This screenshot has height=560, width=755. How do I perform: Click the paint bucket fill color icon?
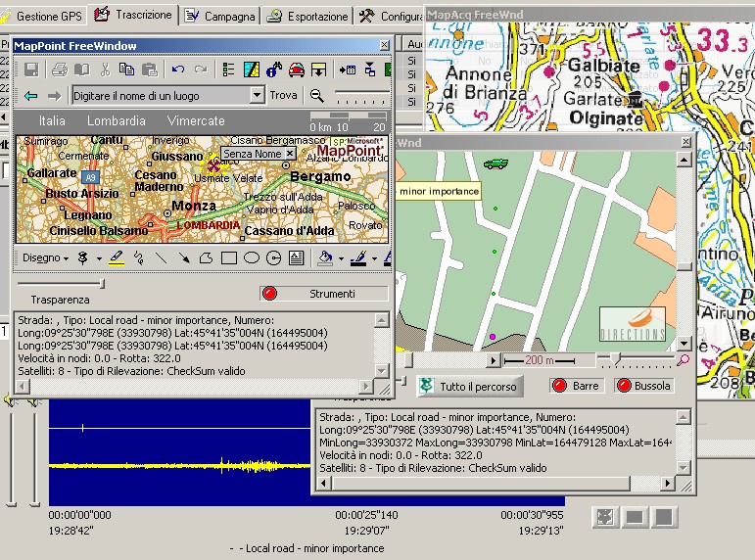pos(326,258)
